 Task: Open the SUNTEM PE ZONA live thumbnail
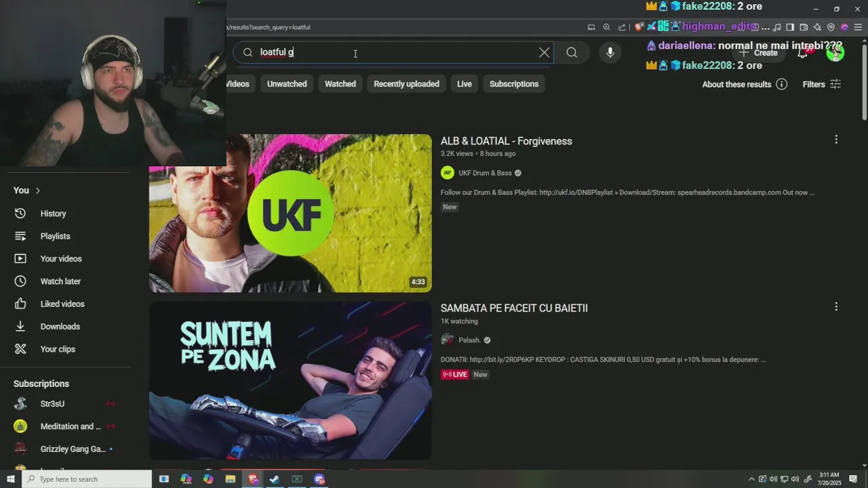pos(290,381)
